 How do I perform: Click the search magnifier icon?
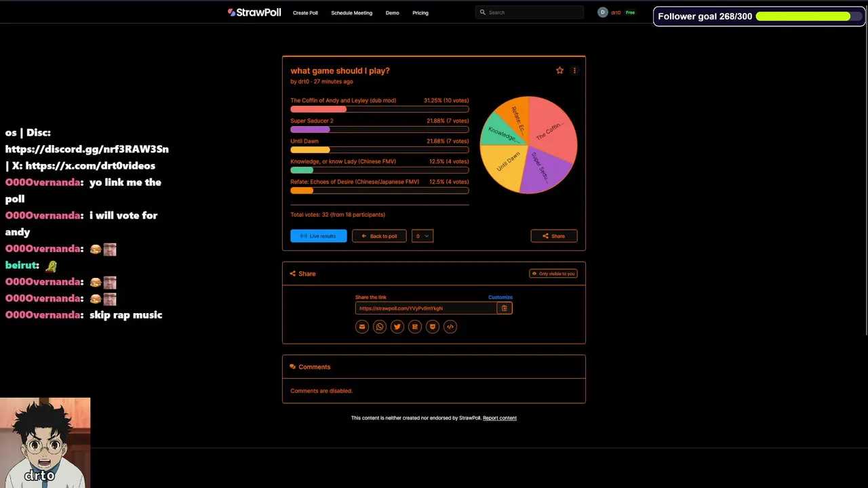click(x=483, y=12)
